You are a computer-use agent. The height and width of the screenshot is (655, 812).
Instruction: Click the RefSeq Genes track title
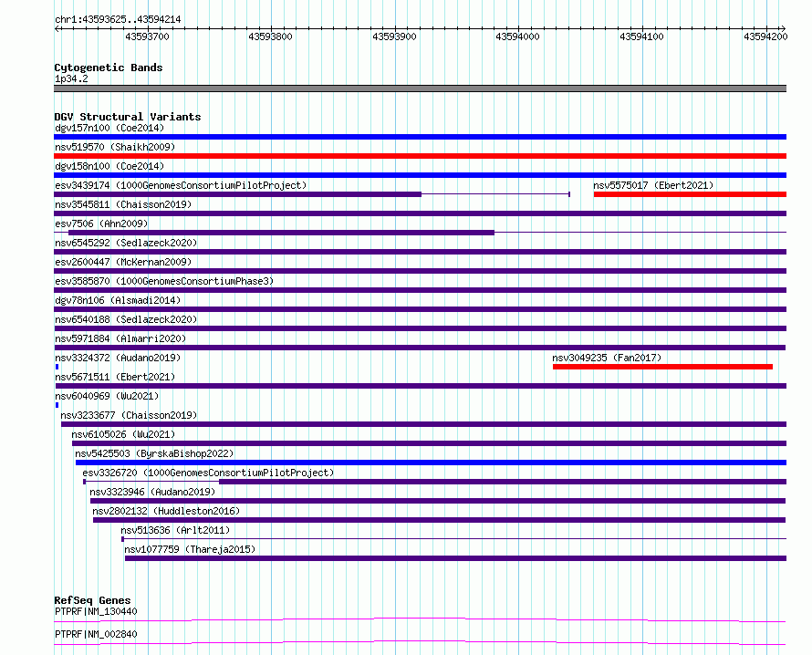(x=92, y=600)
